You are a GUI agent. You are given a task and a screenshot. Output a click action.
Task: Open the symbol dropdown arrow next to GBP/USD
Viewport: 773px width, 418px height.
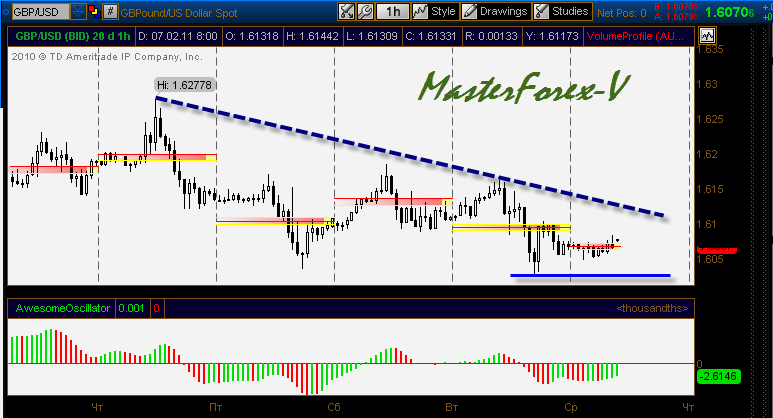(x=78, y=12)
